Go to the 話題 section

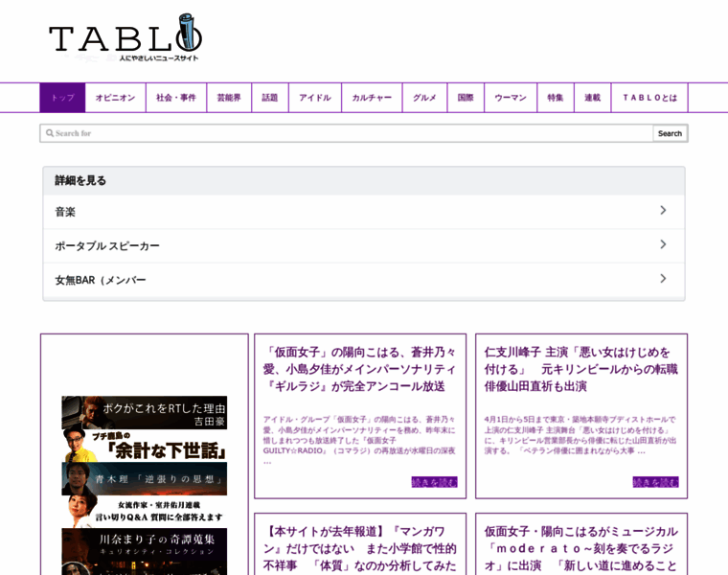(270, 98)
